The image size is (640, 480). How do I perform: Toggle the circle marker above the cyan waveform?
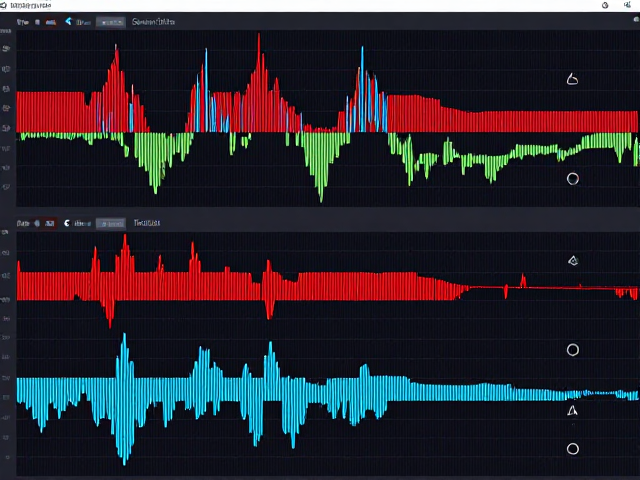[x=573, y=350]
